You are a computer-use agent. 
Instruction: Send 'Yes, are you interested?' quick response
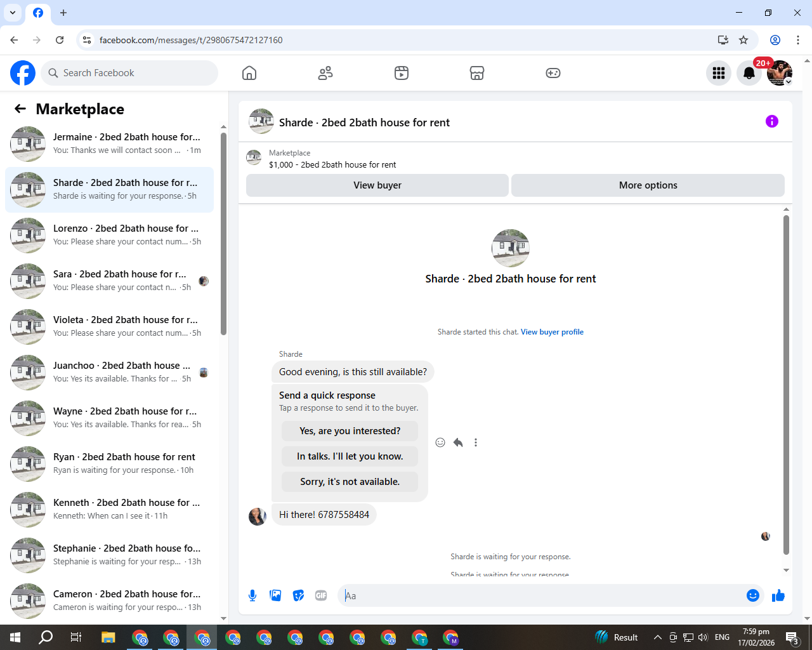coord(350,431)
